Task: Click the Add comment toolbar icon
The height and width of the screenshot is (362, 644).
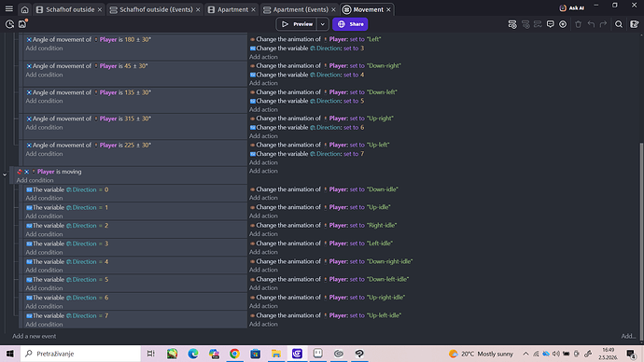Action: (551, 24)
